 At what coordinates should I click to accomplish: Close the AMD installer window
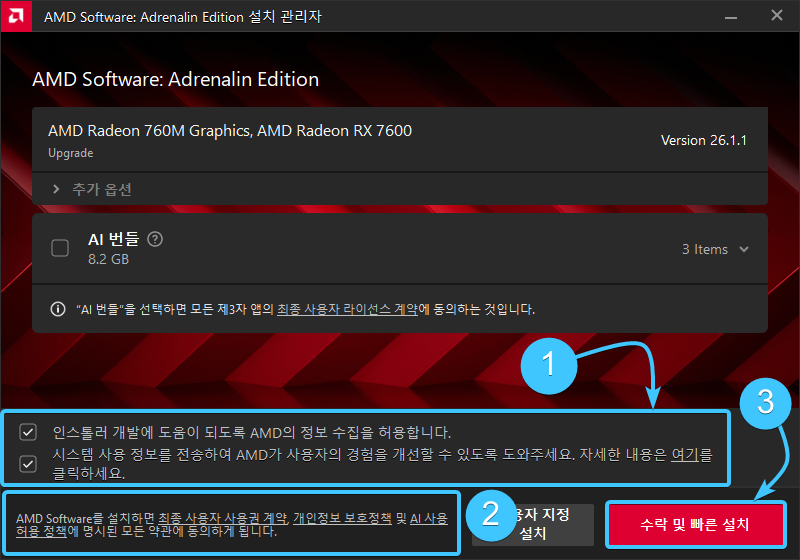click(x=777, y=16)
